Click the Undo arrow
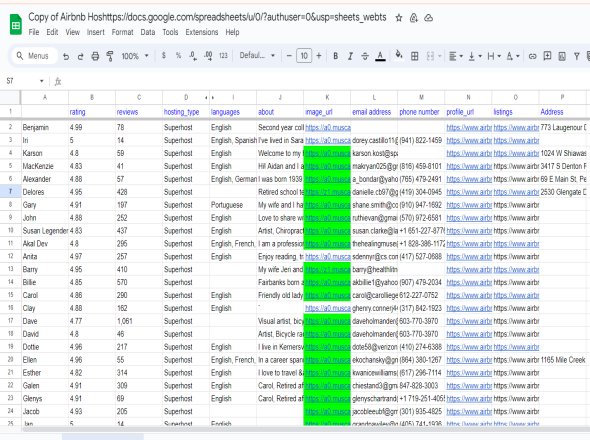 click(66, 56)
